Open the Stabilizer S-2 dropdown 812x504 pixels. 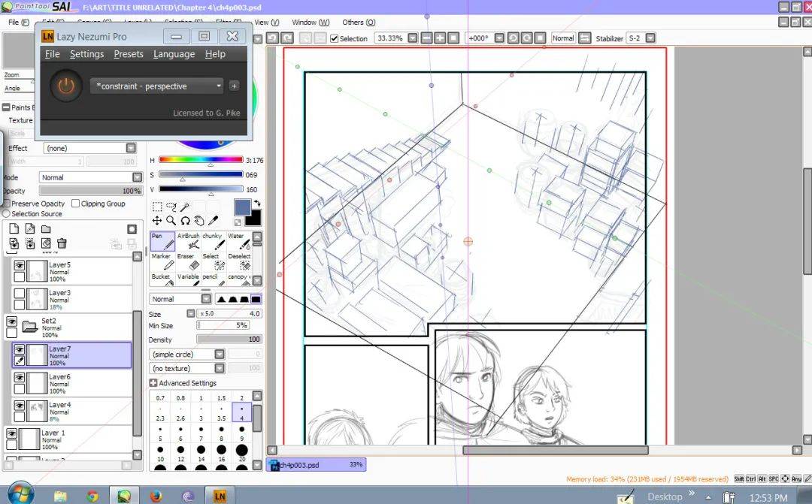[x=650, y=38]
